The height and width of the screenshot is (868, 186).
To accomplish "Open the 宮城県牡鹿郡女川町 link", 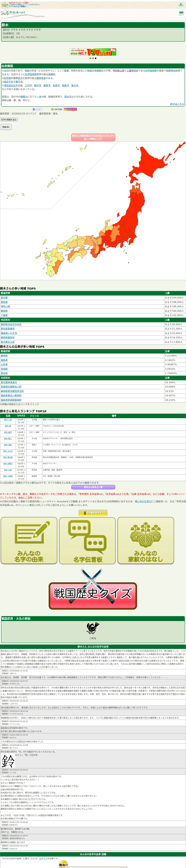I will (x=11, y=387).
